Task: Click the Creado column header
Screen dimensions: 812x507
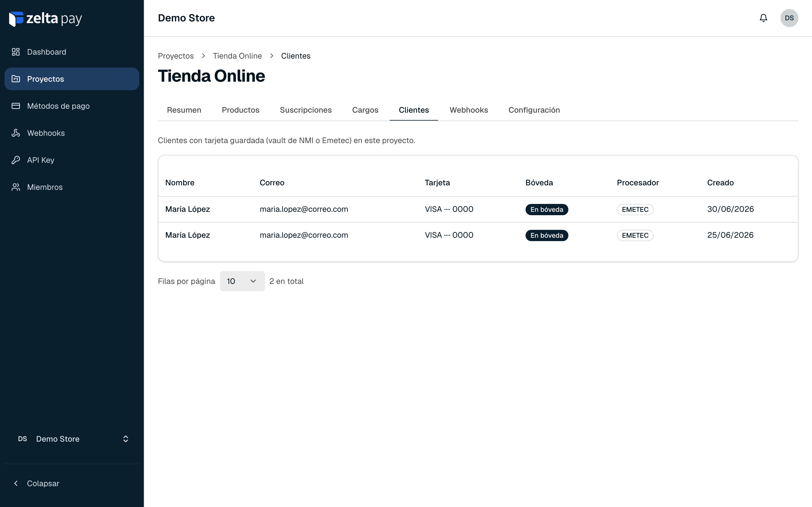Action: tap(720, 183)
